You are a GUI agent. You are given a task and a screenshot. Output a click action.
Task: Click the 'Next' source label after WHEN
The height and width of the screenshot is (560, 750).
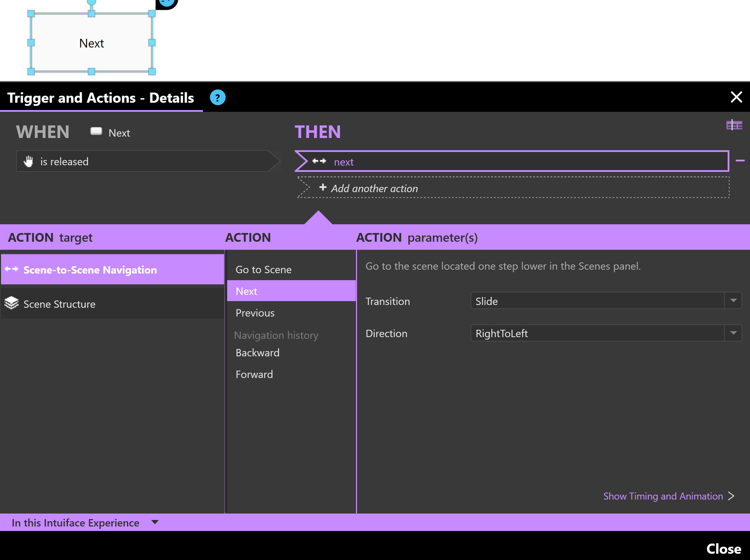click(x=119, y=133)
